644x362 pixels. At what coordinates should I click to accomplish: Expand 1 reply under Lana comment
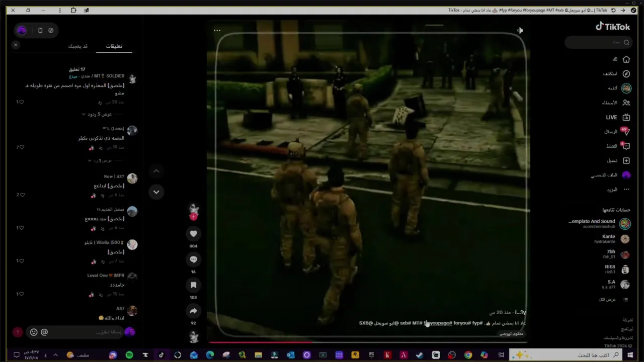(100, 160)
